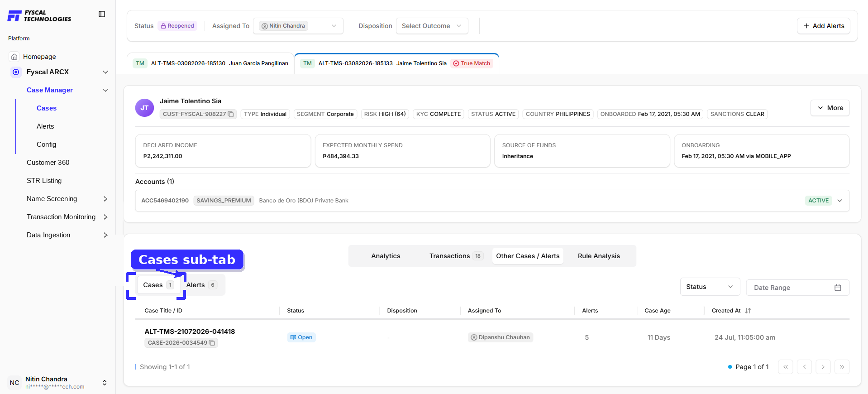Expand Data Ingestion submenu arrow

pyautogui.click(x=105, y=235)
